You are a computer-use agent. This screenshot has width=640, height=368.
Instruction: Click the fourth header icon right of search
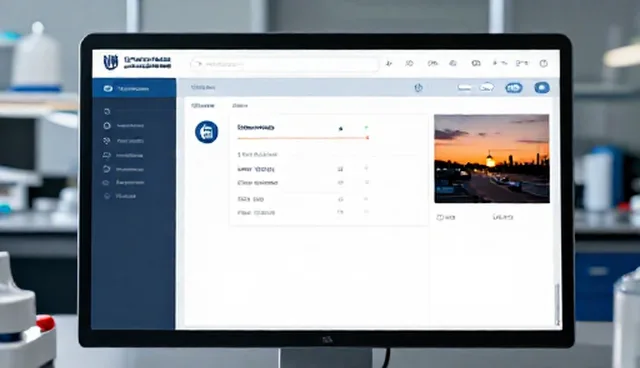coord(453,63)
